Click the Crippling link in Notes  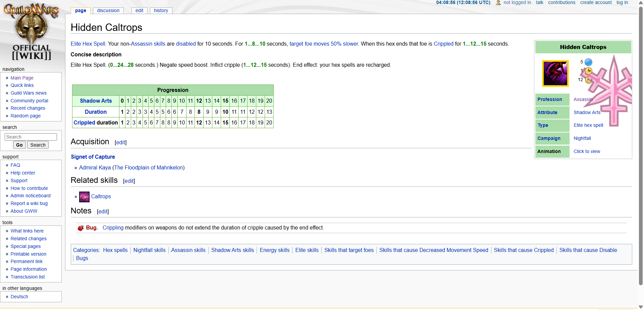coord(113,227)
